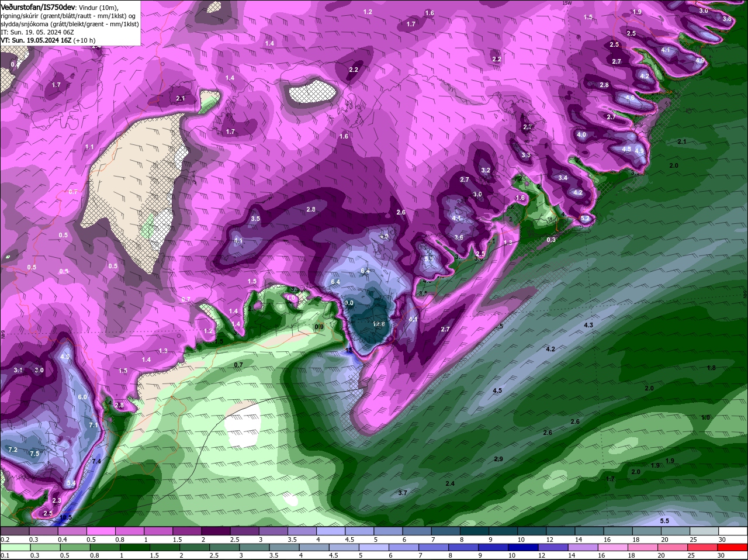Image resolution: width=748 pixels, height=560 pixels.
Task: Click the 7.4 value on the map
Action: click(x=96, y=461)
